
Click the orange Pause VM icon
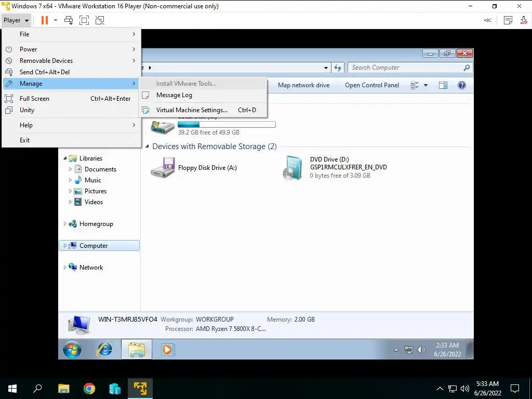click(45, 20)
